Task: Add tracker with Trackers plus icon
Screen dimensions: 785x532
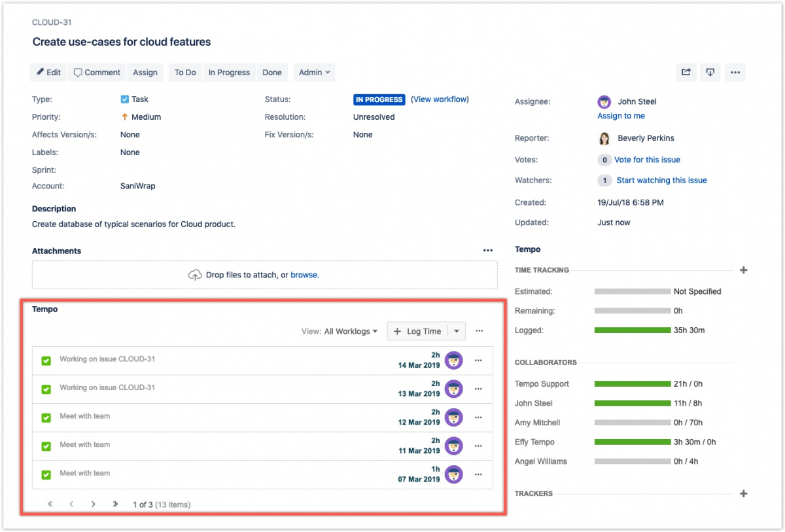Action: (743, 494)
